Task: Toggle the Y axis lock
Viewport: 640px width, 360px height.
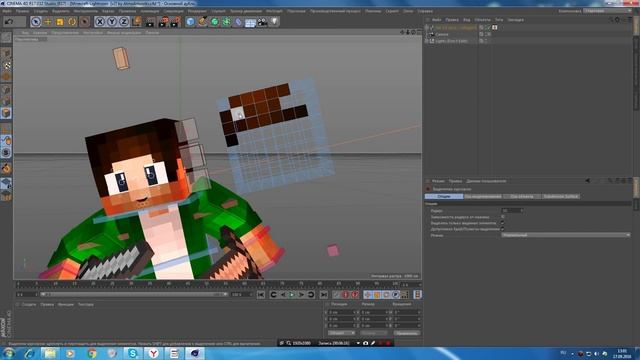Action: point(112,22)
